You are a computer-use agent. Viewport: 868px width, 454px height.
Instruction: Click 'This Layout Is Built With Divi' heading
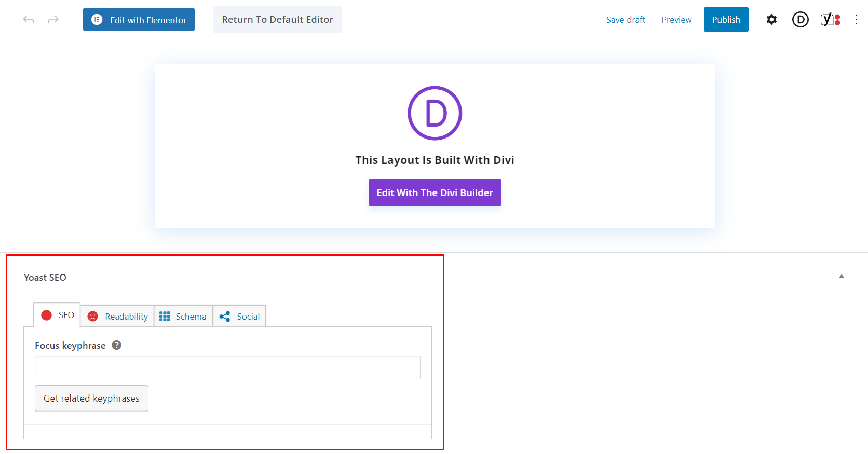[x=435, y=160]
